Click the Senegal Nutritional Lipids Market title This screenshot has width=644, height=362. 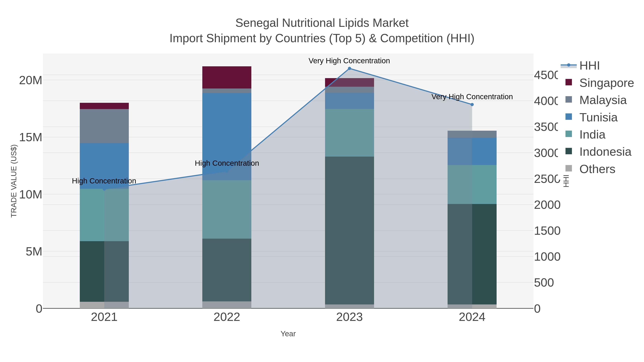click(x=322, y=23)
